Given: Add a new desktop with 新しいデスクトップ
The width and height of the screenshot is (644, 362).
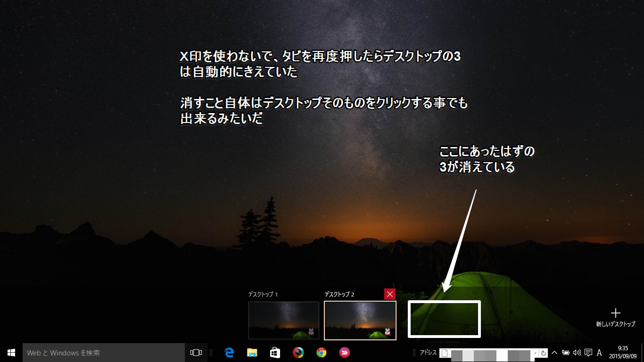Looking at the screenshot, I should 615,317.
